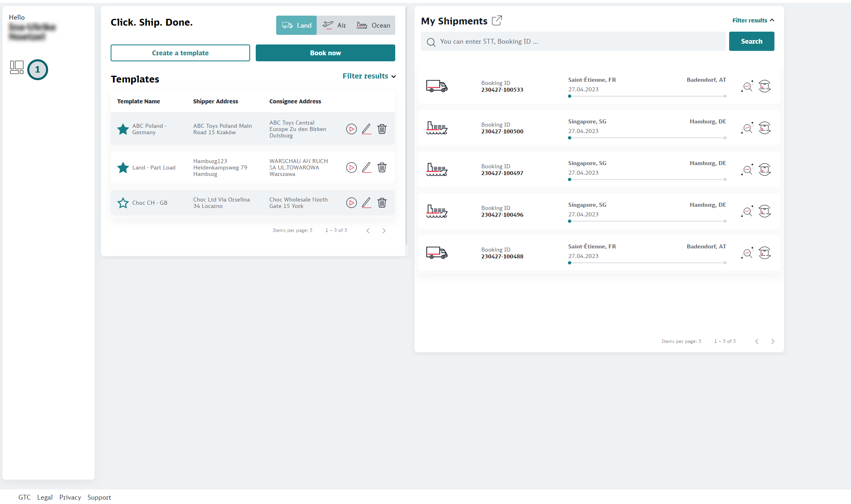Click Create a template button
The height and width of the screenshot is (504, 851).
coord(180,53)
